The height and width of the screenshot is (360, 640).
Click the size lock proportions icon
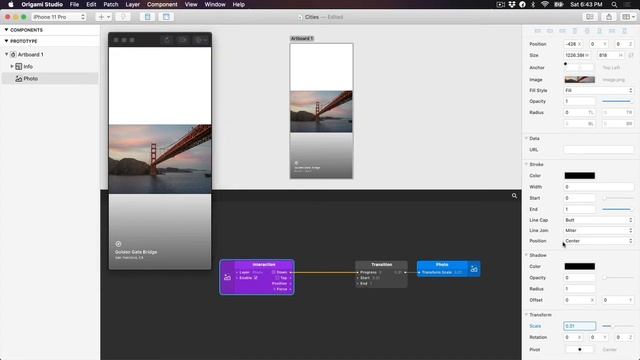[631, 55]
